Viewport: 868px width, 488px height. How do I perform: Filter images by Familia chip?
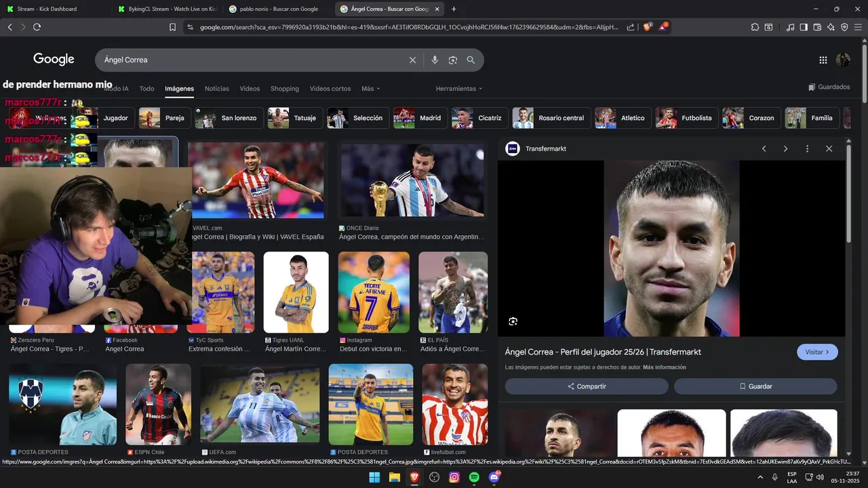(x=812, y=118)
